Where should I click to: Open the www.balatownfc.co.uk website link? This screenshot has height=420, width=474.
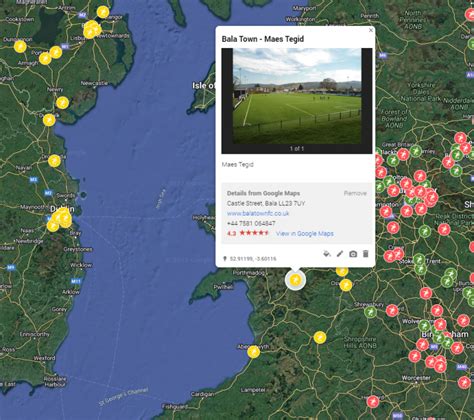click(258, 213)
